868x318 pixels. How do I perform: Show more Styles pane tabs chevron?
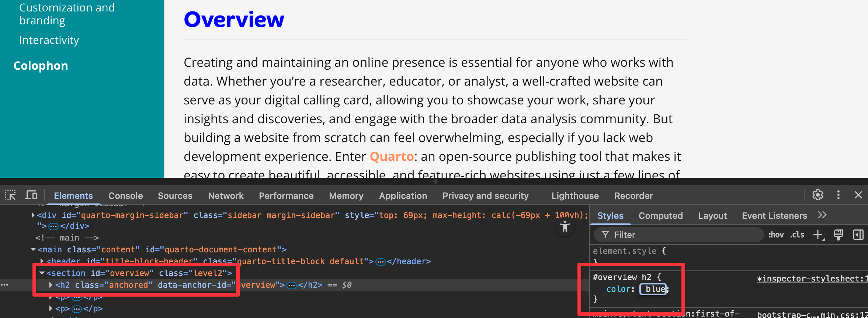tap(822, 215)
